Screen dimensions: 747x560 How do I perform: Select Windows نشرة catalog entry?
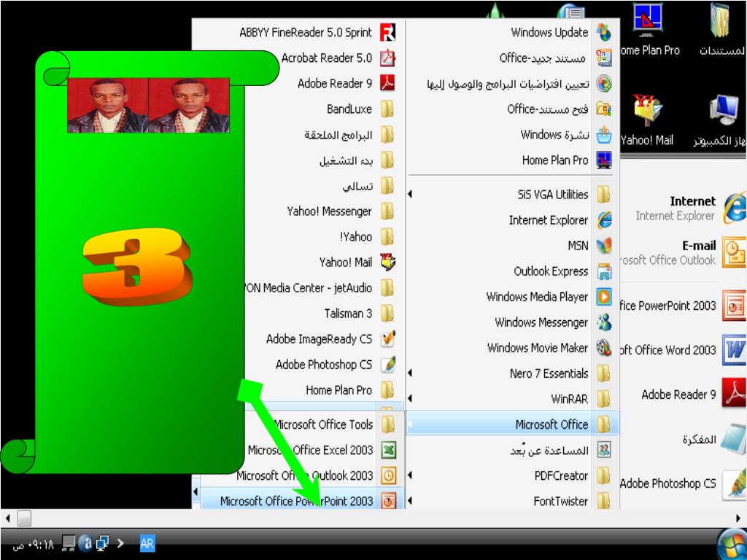(x=565, y=135)
